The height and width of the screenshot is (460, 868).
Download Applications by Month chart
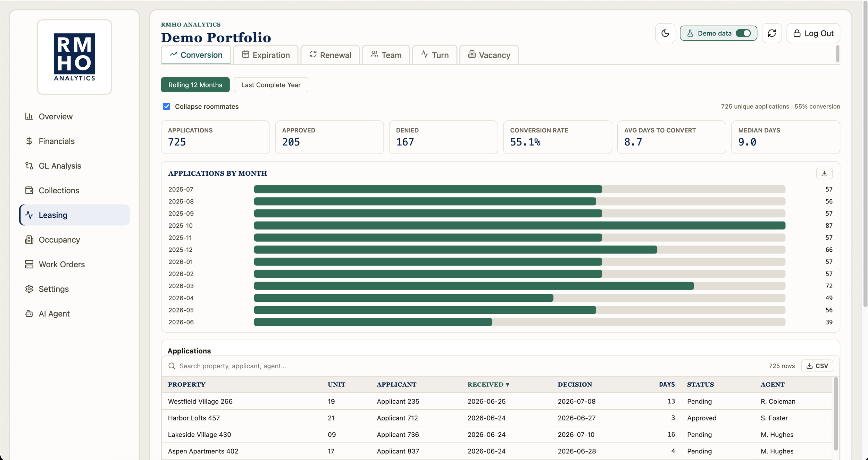824,173
